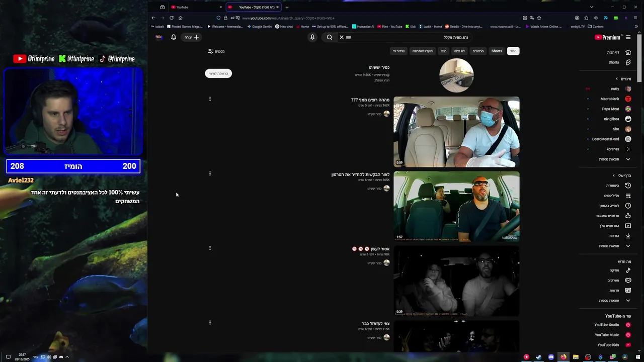Image resolution: width=644 pixels, height=362 pixels.
Task: Reload the page in browser toolbar
Action: 172,18
